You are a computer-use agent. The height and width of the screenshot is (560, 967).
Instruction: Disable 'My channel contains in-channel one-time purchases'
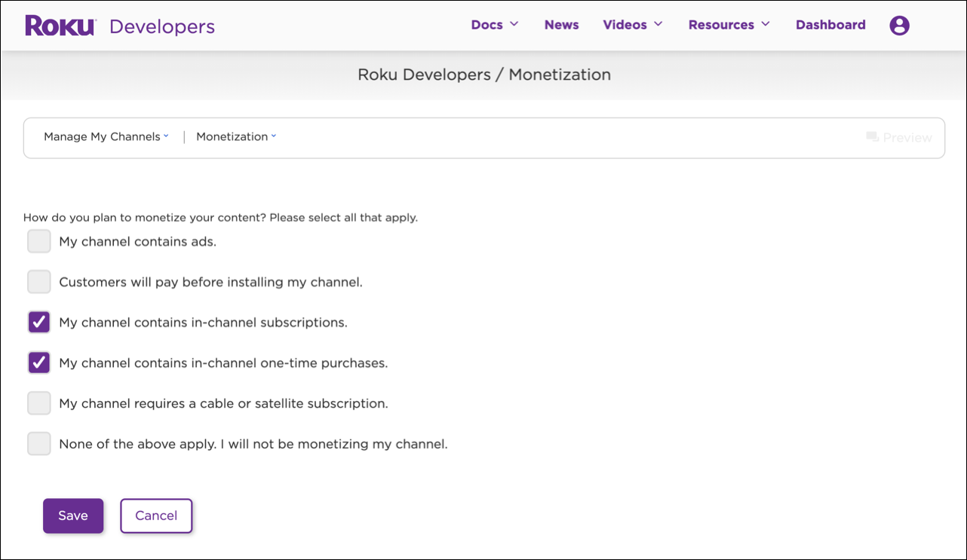[38, 363]
